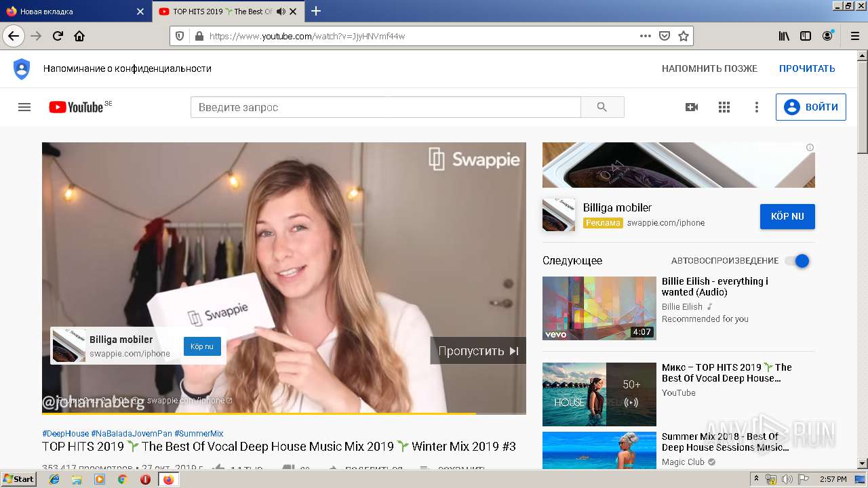This screenshot has height=488, width=868.
Task: Open the Magic Club channel
Action: [683, 462]
